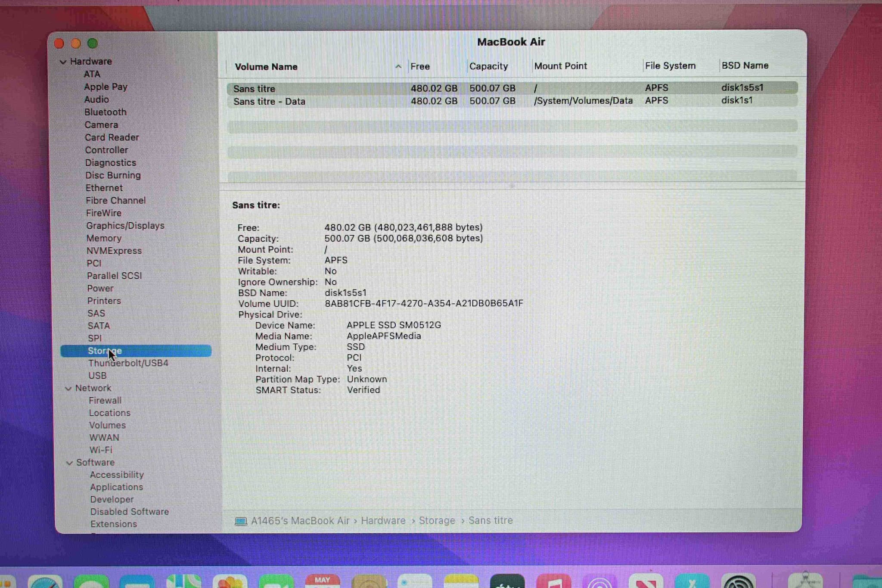Launch Music app from the Dock
Viewport: 882px width, 588px height.
point(553,582)
